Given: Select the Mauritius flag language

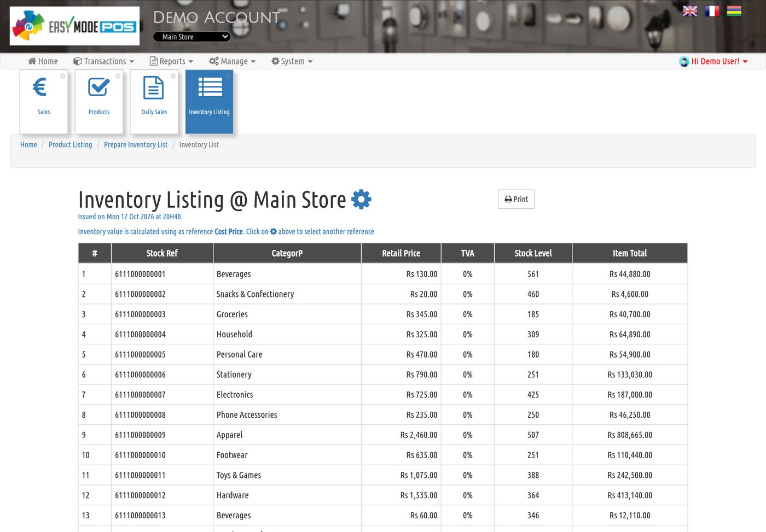Looking at the screenshot, I should (x=734, y=11).
